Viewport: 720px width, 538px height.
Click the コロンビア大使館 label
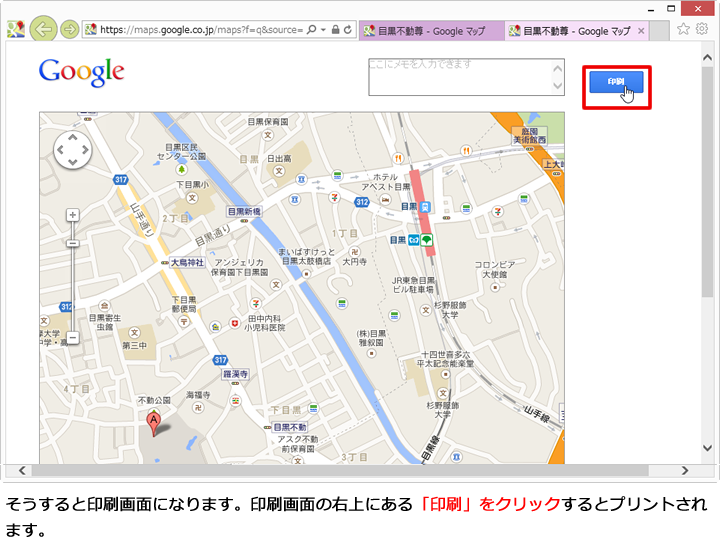[x=495, y=269]
